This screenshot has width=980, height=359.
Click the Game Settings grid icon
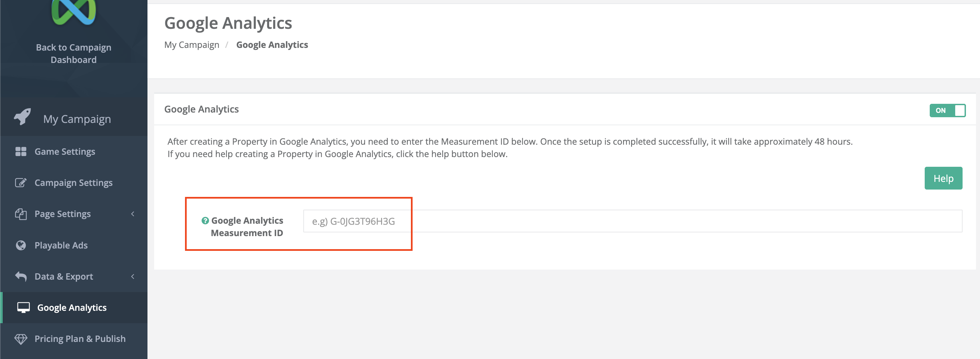click(21, 152)
